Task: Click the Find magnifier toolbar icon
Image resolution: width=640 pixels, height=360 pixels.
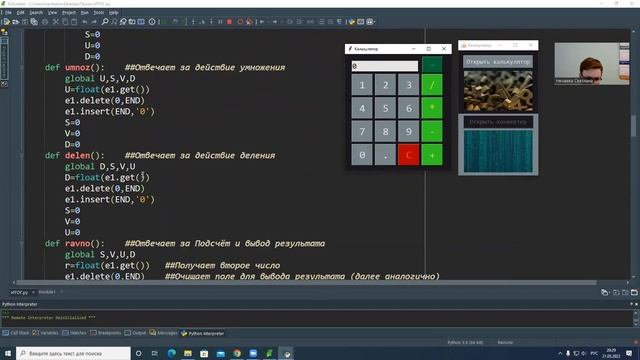Action: tap(105, 22)
